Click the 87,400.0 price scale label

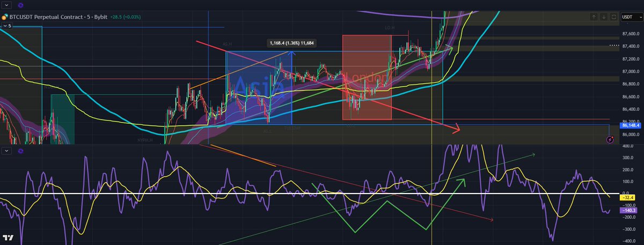631,46
